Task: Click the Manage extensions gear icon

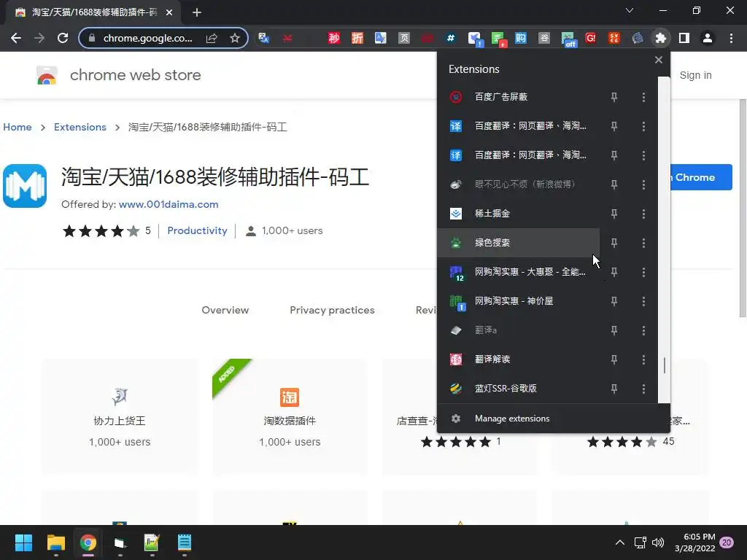Action: 456,419
